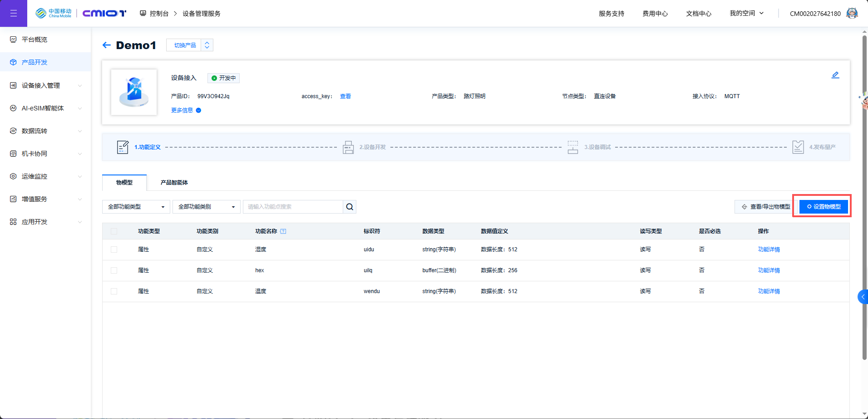Click the 设备接入管理 sidebar icon

[x=13, y=85]
